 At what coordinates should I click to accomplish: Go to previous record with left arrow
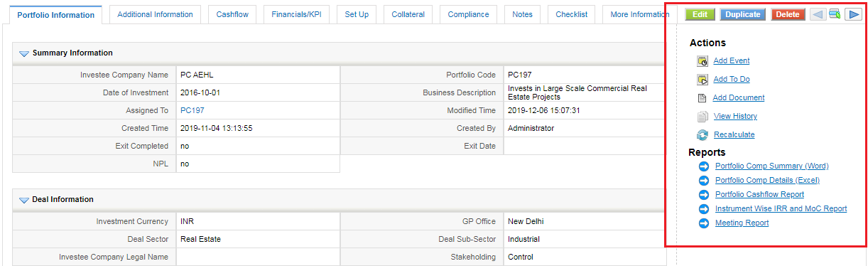coord(818,14)
